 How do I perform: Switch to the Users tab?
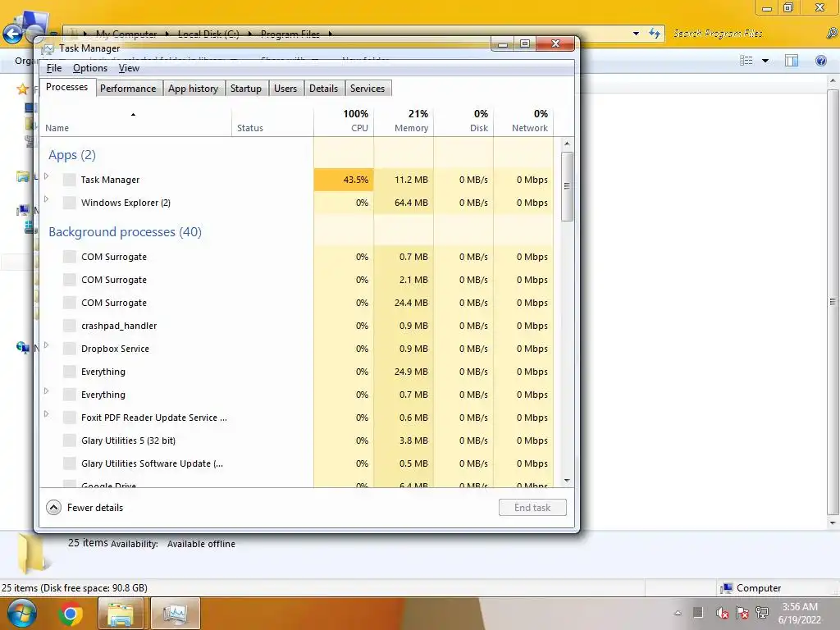pyautogui.click(x=285, y=89)
